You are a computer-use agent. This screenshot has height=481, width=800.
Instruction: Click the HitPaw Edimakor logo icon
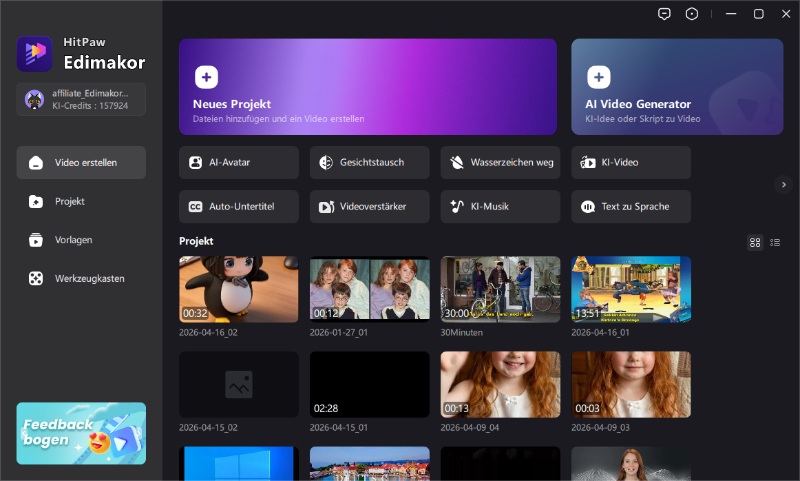pos(34,54)
